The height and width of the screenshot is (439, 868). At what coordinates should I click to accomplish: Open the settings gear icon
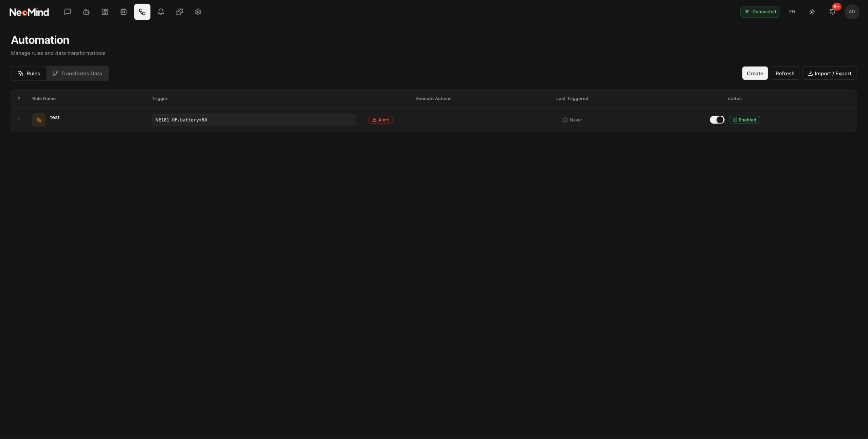pyautogui.click(x=198, y=12)
